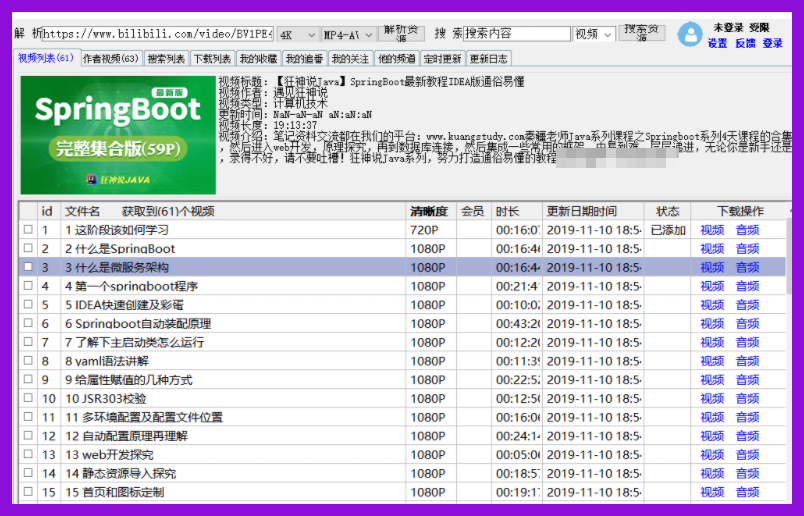Download 音频 for 首页和图标定制
This screenshot has width=804, height=516.
[x=747, y=492]
